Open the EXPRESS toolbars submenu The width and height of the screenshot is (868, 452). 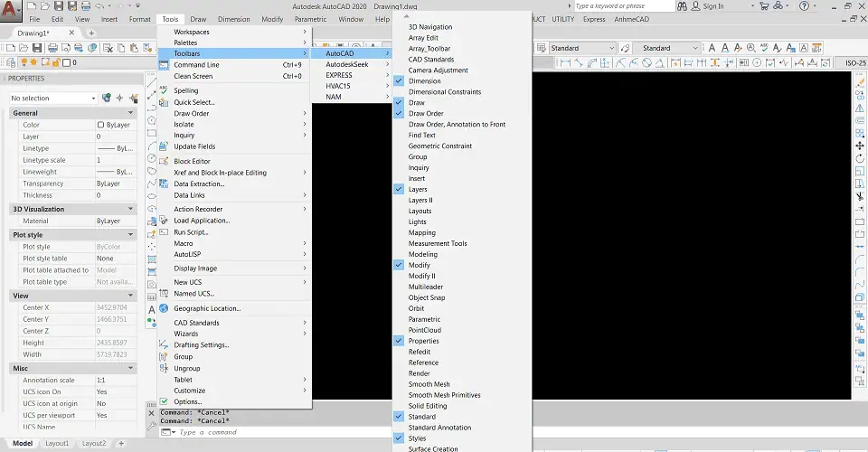click(352, 75)
